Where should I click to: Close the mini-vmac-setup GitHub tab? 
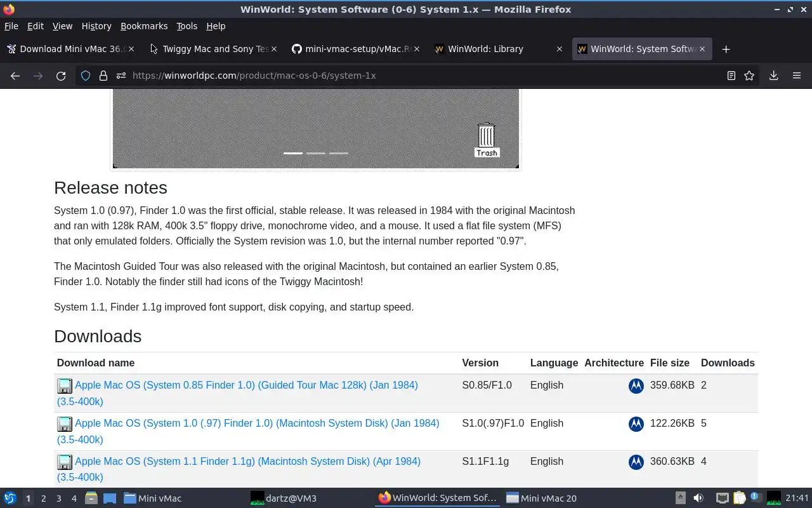(417, 49)
